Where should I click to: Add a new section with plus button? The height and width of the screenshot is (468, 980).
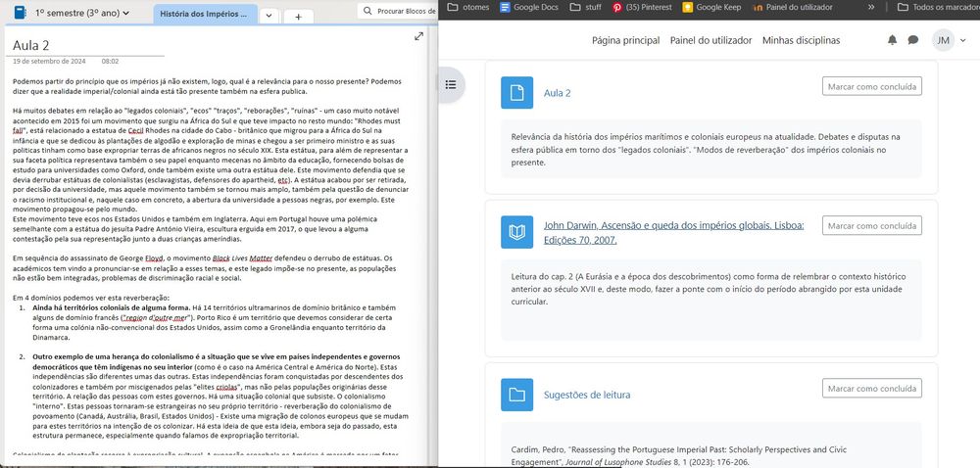pos(298,17)
